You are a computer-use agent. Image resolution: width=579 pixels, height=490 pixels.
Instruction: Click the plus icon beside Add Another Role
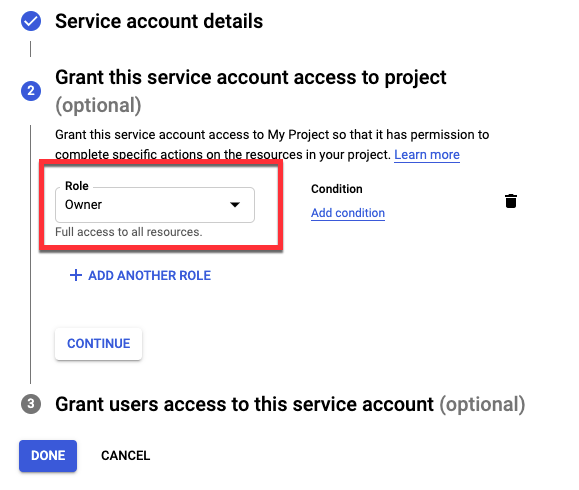(x=76, y=275)
